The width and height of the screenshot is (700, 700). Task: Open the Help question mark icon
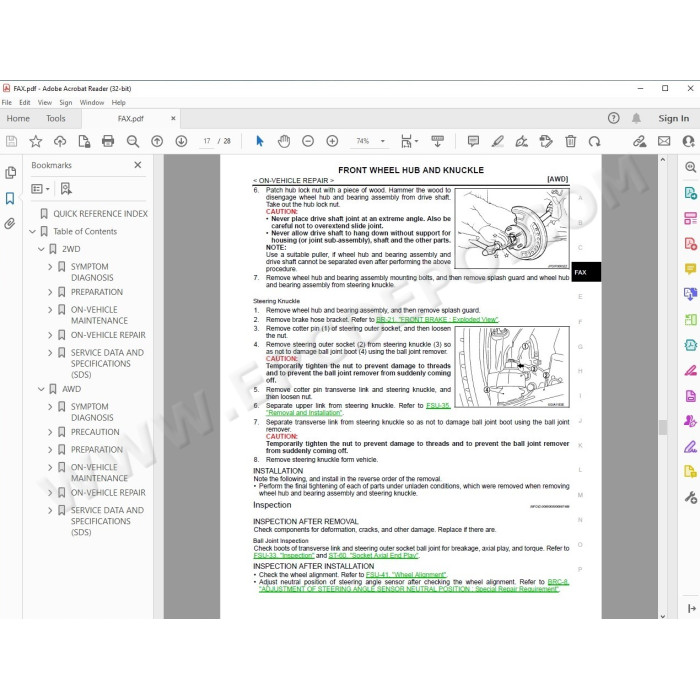613,118
